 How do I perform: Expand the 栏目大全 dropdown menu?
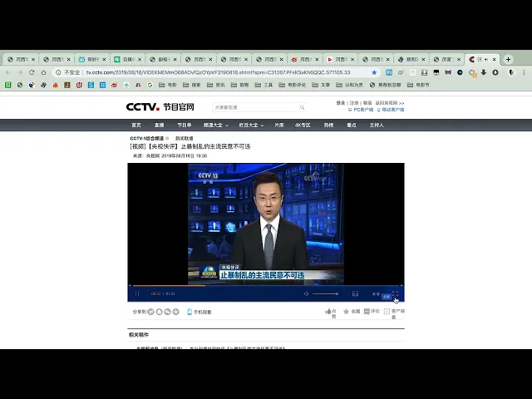[x=251, y=126]
